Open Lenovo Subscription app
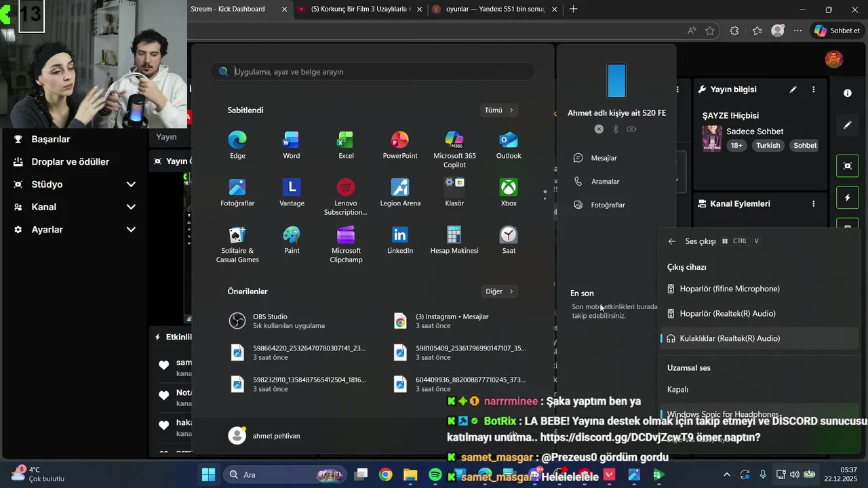Viewport: 868px width, 488px height. (x=346, y=197)
